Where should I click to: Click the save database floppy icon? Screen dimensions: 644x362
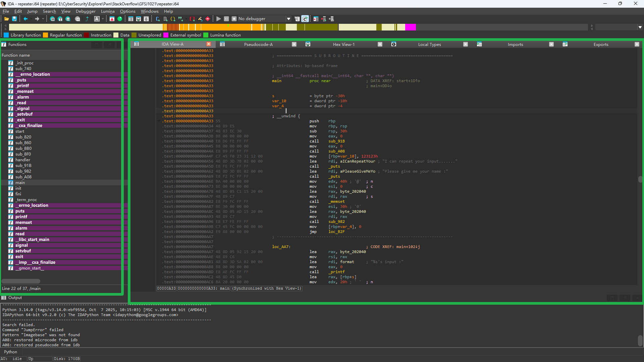14,19
